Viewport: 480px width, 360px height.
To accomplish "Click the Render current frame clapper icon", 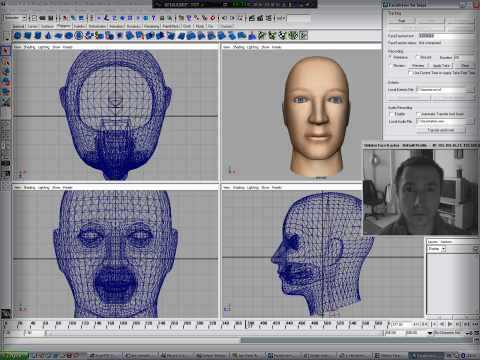I will (252, 18).
